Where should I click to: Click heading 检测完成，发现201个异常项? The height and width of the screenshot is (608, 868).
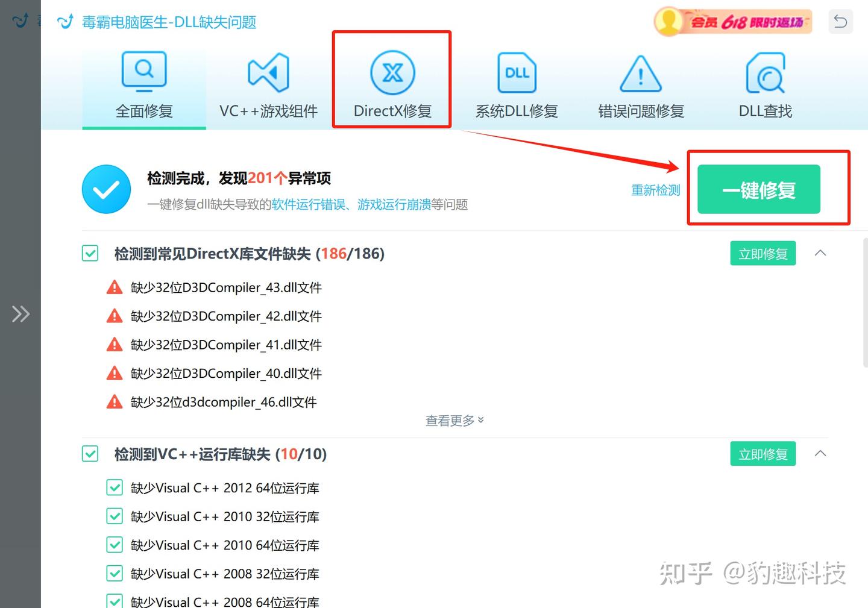point(239,178)
